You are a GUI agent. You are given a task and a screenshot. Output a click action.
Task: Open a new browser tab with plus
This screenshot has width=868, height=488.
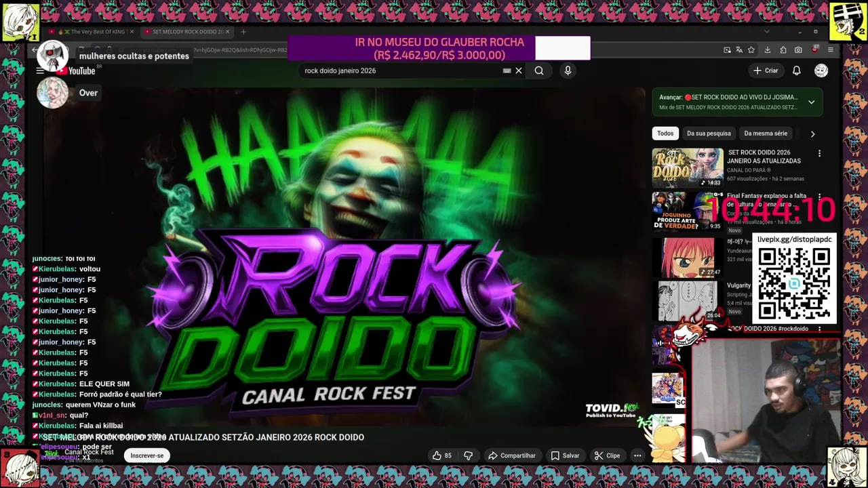click(x=243, y=32)
